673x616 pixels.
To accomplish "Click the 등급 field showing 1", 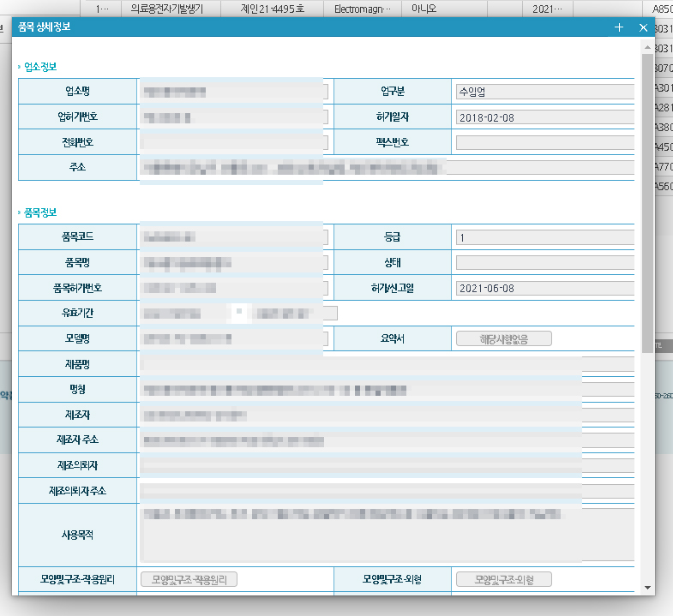I will (x=545, y=237).
